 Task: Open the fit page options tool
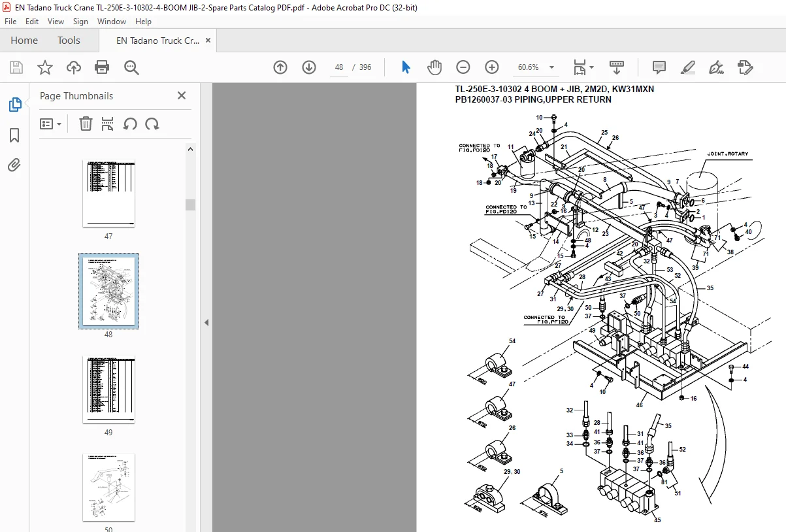click(579, 67)
